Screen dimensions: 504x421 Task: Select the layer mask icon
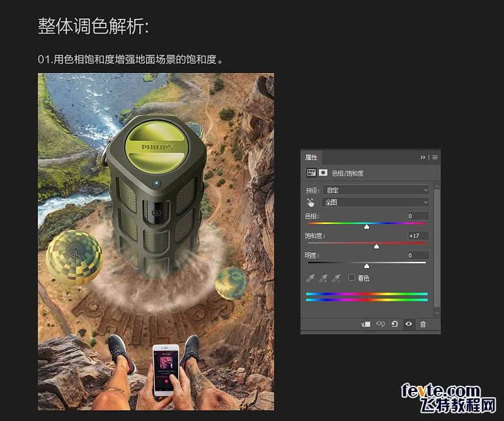pyautogui.click(x=323, y=173)
